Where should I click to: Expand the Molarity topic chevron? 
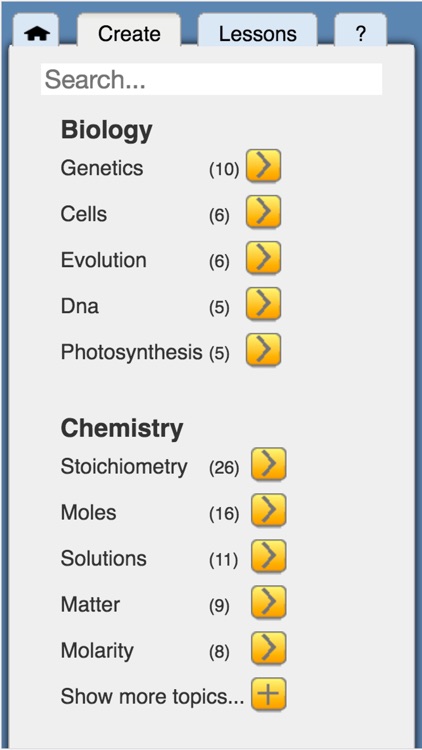[269, 649]
